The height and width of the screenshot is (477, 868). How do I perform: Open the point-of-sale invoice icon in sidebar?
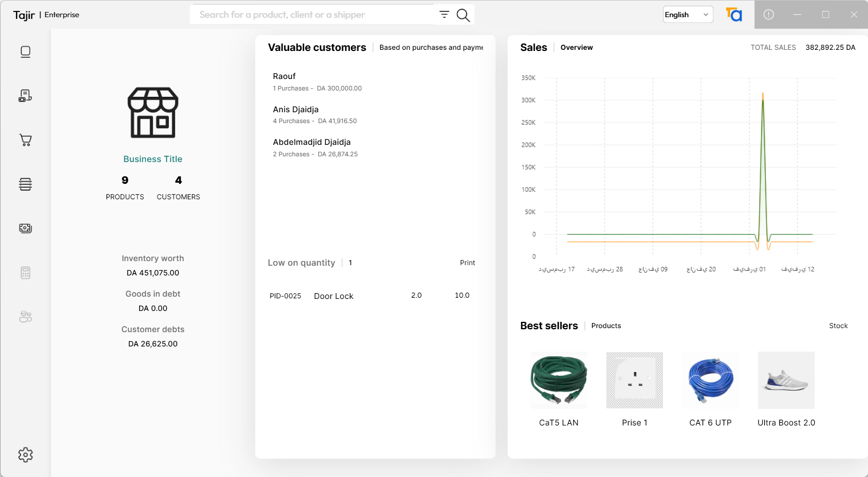[25, 96]
